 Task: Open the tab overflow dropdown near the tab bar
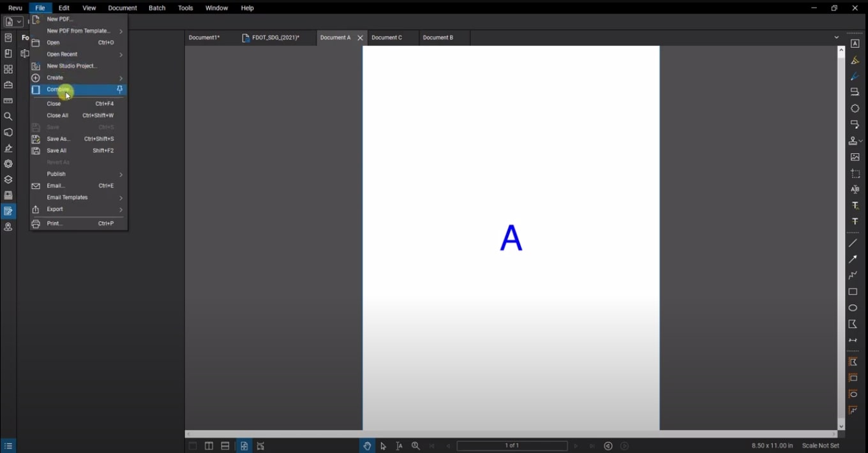click(836, 37)
